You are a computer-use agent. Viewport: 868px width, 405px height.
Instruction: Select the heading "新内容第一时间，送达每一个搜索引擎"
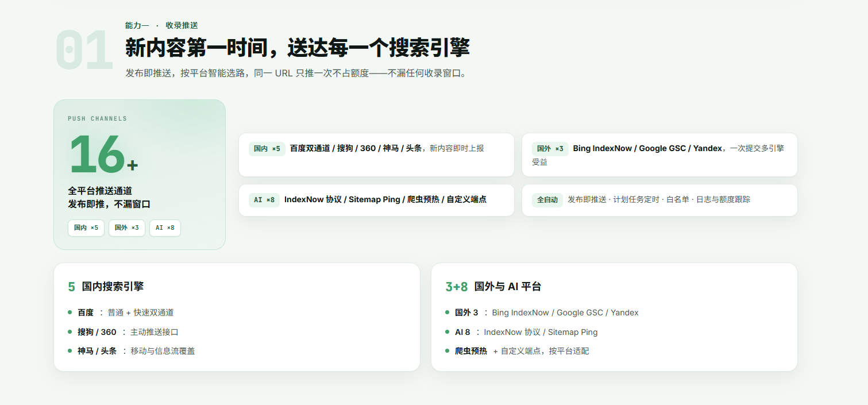[298, 48]
